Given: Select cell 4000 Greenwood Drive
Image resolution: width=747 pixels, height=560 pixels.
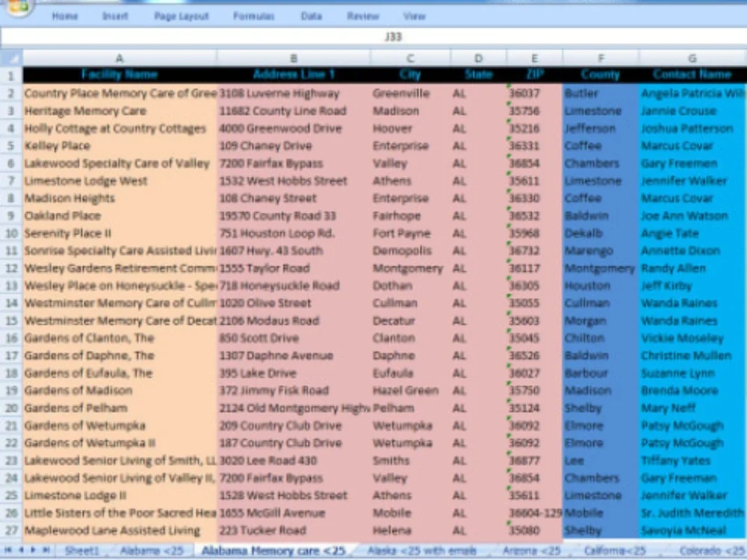Looking at the screenshot, I should [294, 128].
